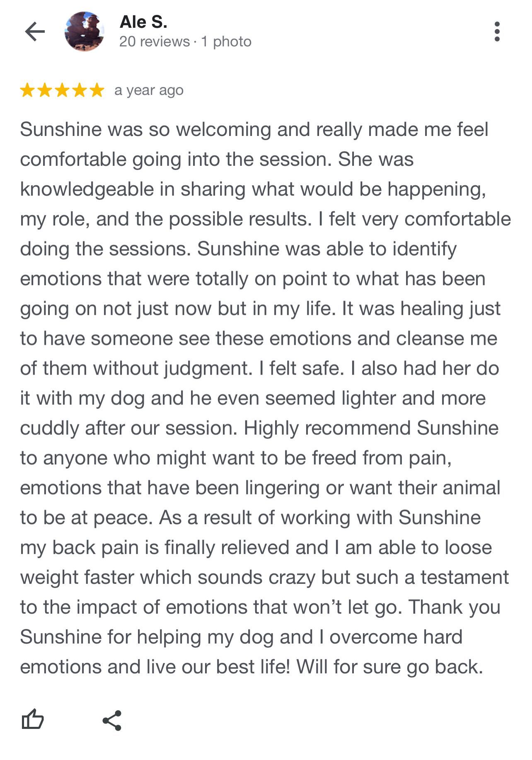The width and height of the screenshot is (532, 760).
Task: Tap the reviewer name Ale S.
Action: [x=143, y=22]
